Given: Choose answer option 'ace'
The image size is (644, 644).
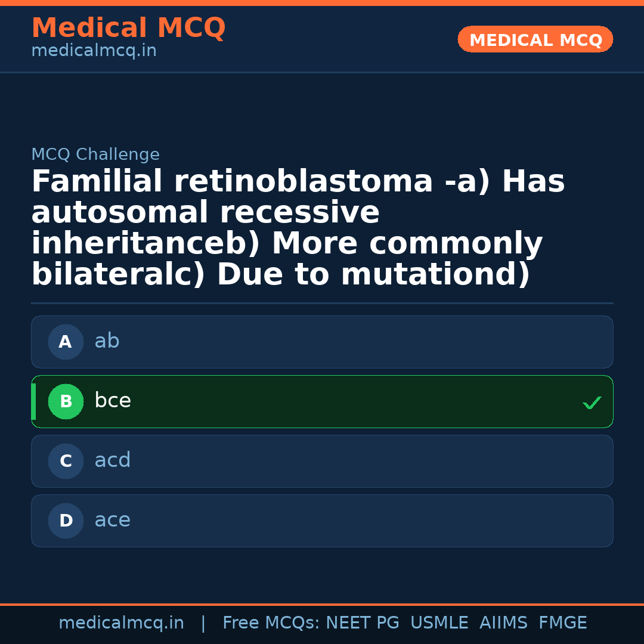Looking at the screenshot, I should (322, 521).
